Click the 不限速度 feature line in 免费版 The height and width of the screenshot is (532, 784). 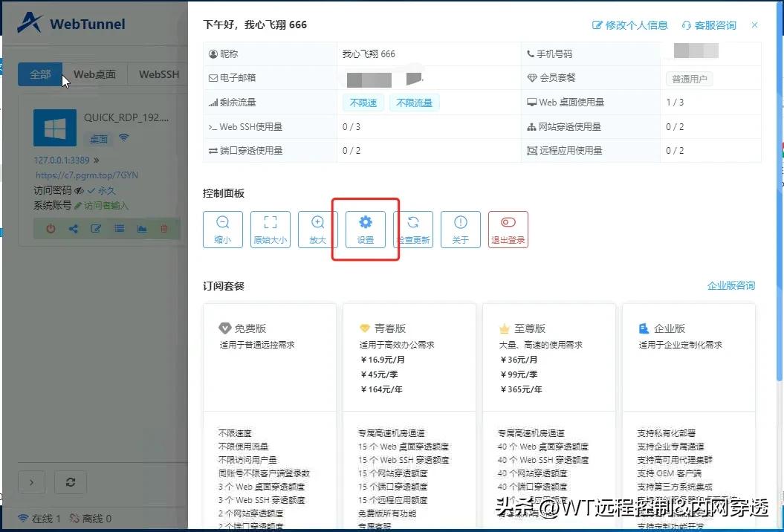[235, 433]
